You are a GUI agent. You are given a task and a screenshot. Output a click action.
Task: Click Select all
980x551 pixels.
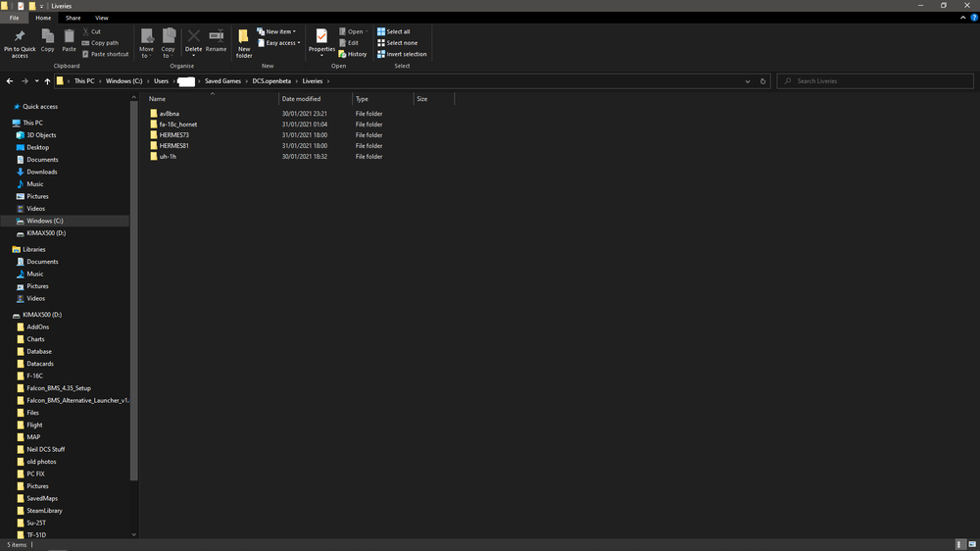tap(394, 31)
